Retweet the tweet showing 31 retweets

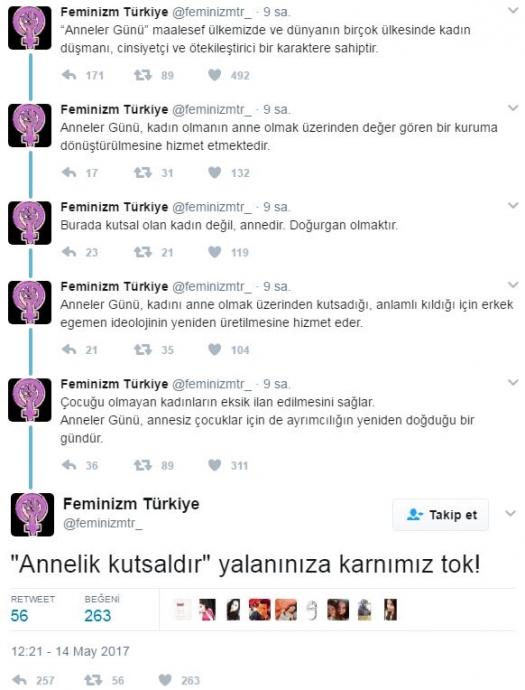pos(143,172)
